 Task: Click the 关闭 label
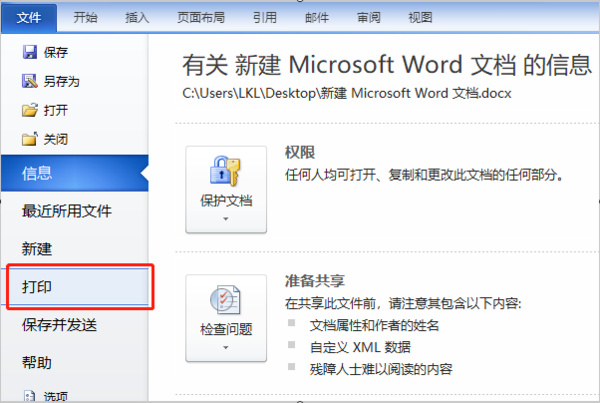56,139
